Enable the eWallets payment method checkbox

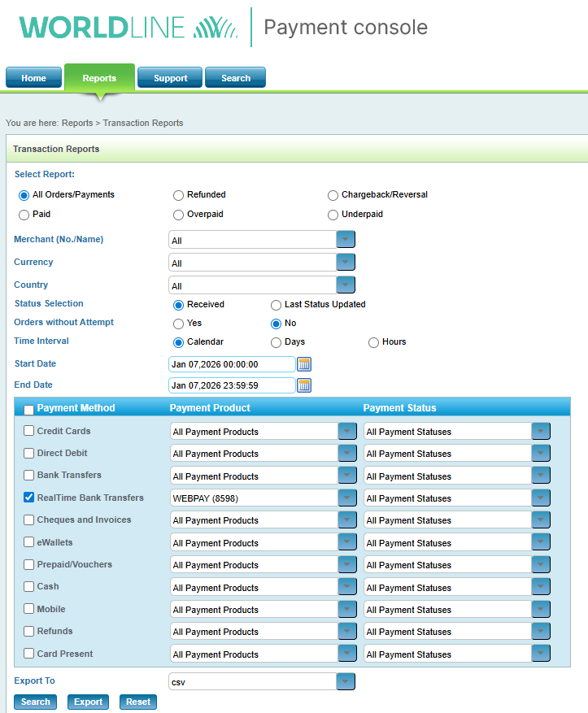(x=29, y=542)
